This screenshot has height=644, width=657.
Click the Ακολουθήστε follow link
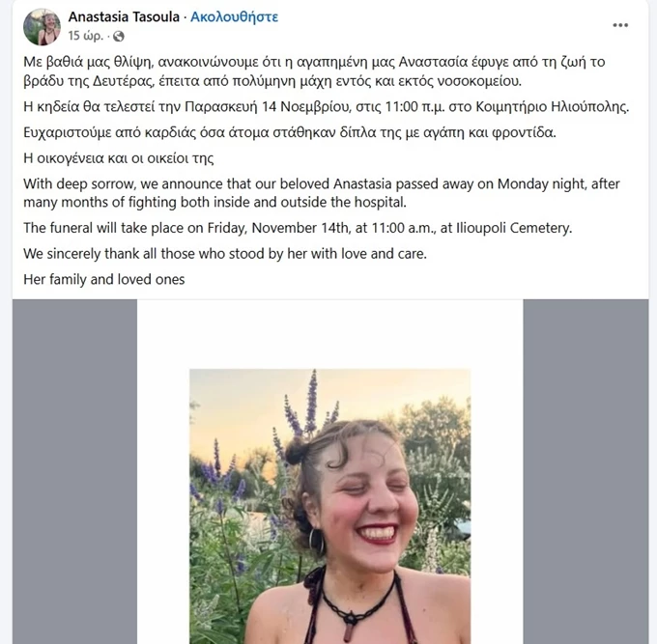tap(235, 17)
